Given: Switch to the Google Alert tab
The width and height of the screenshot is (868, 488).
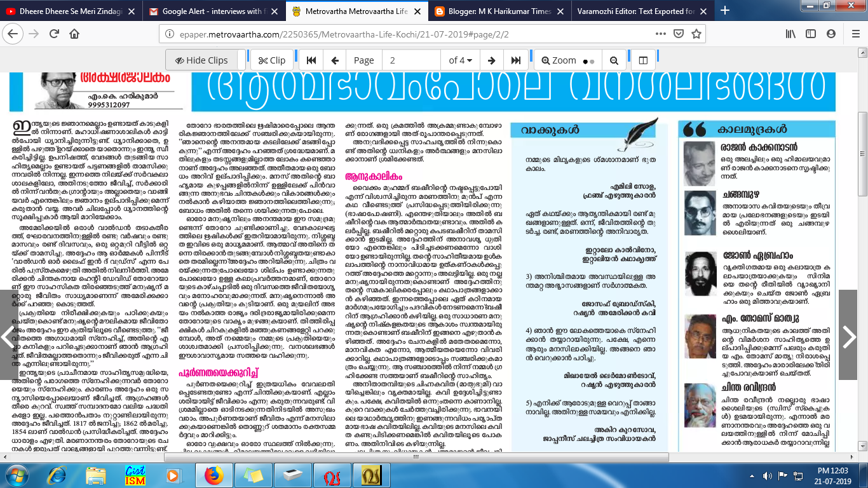Looking at the screenshot, I should [x=212, y=11].
